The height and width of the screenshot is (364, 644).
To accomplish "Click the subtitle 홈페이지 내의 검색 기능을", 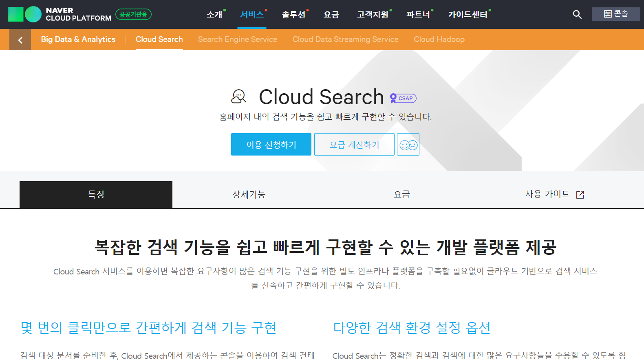I will click(325, 117).
